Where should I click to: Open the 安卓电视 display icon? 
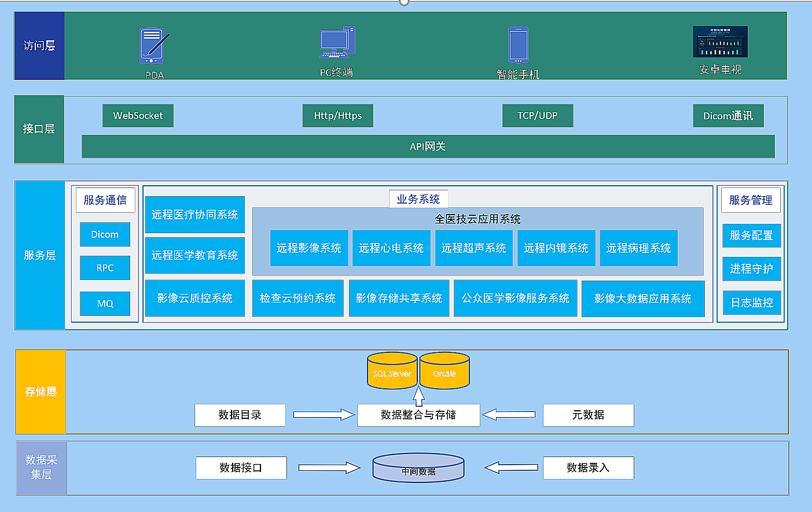pyautogui.click(x=719, y=40)
